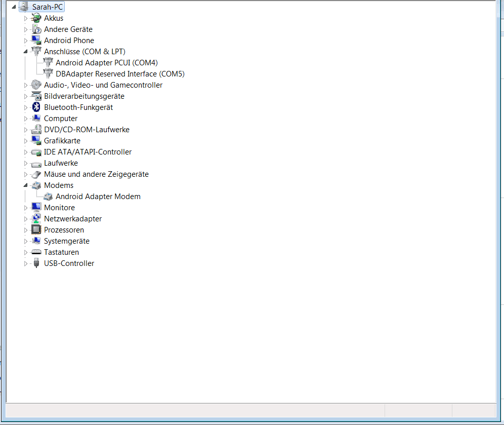Select the Tastaturen label
This screenshot has height=425, width=504.
(61, 252)
